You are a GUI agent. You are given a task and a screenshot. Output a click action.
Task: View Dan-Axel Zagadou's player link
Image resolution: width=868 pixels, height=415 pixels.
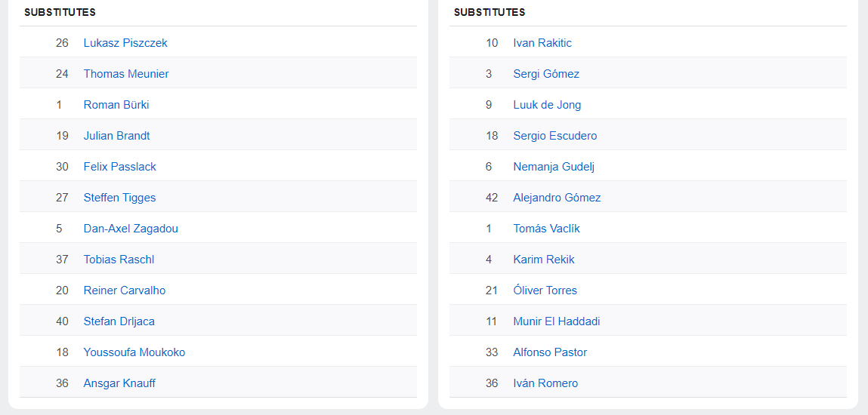(x=131, y=229)
